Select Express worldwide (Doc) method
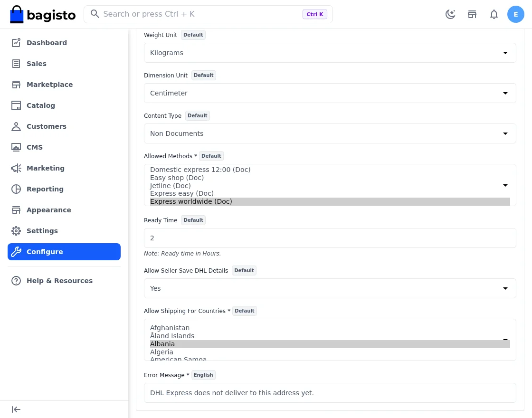This screenshot has width=532, height=418. pyautogui.click(x=330, y=201)
